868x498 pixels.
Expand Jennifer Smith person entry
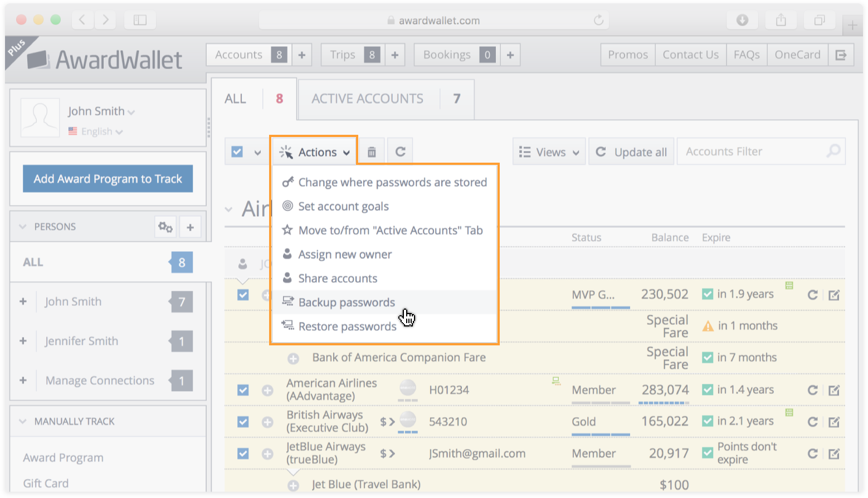pos(23,341)
